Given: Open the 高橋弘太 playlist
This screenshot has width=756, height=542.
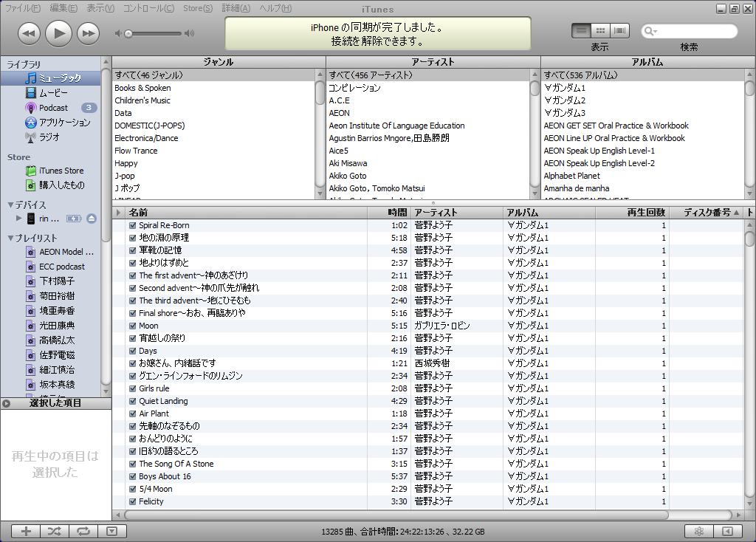Looking at the screenshot, I should click(x=51, y=340).
